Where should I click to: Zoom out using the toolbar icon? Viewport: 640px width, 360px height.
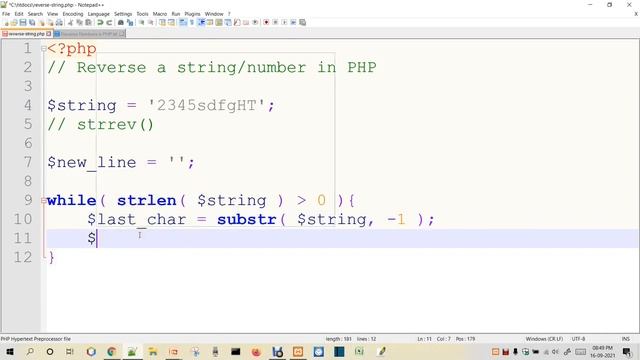[151, 22]
